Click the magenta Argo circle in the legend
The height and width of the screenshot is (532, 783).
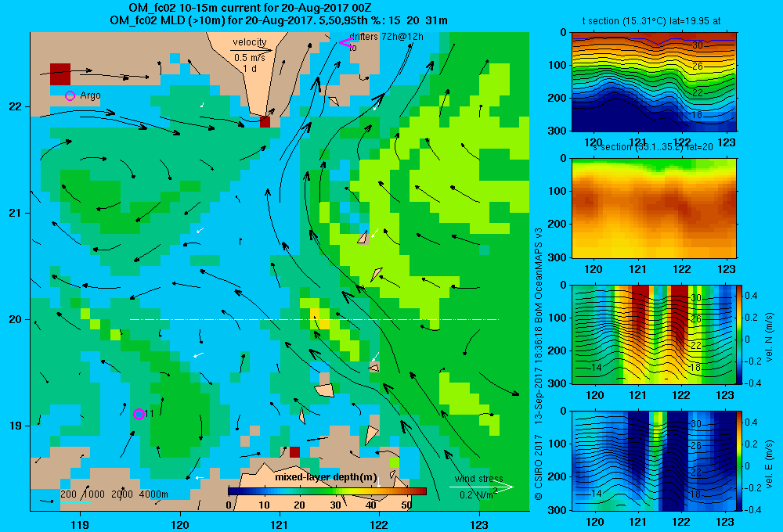point(70,95)
